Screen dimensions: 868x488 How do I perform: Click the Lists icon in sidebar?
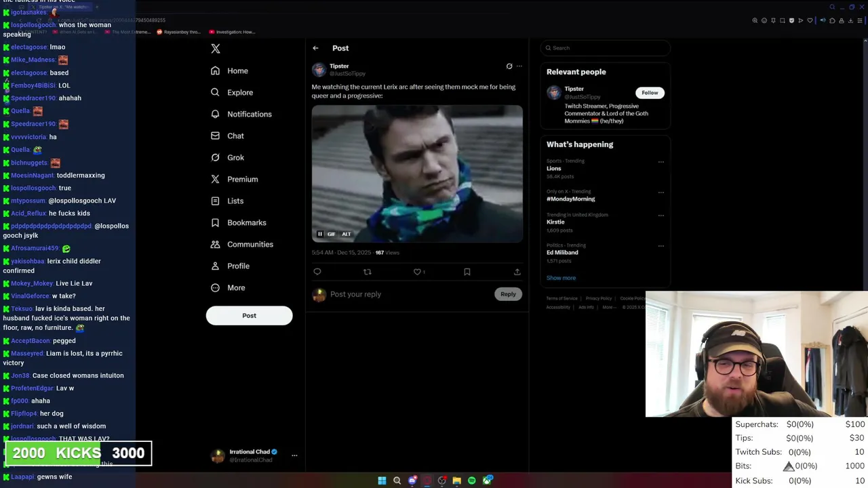(x=215, y=201)
